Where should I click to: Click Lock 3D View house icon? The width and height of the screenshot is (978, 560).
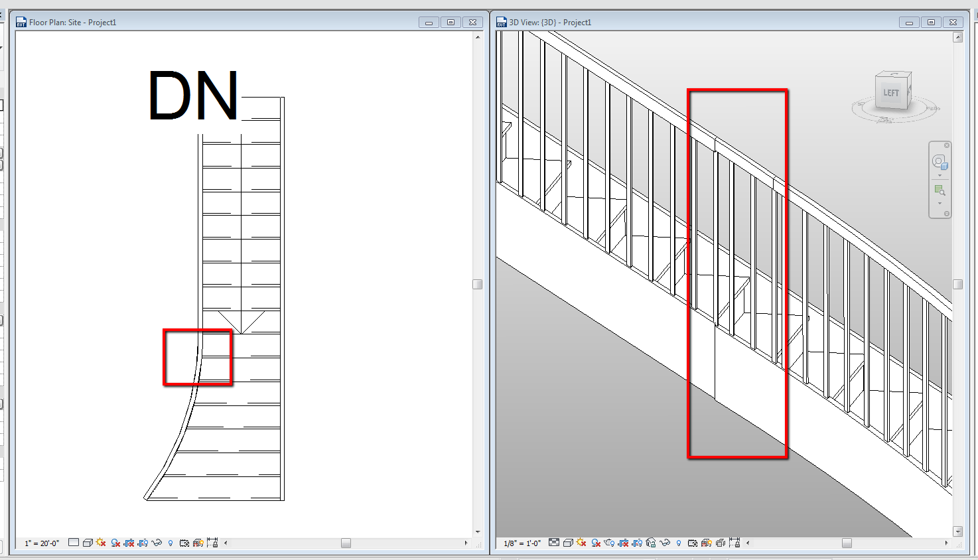(x=651, y=543)
